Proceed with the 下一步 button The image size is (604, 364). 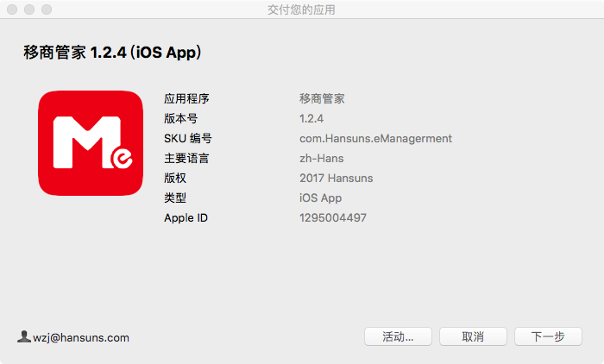click(548, 336)
